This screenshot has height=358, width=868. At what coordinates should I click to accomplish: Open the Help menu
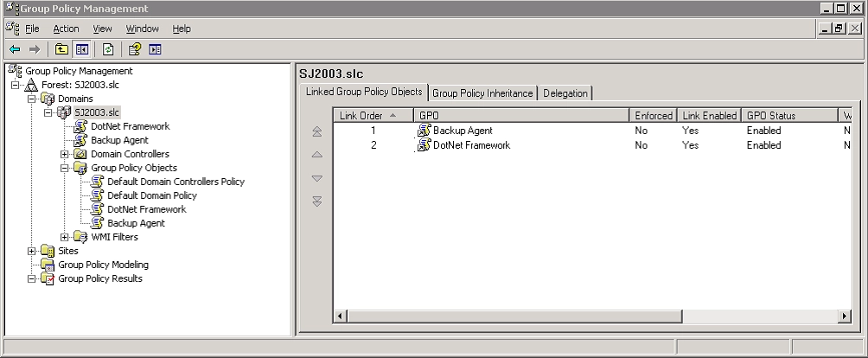[x=182, y=29]
